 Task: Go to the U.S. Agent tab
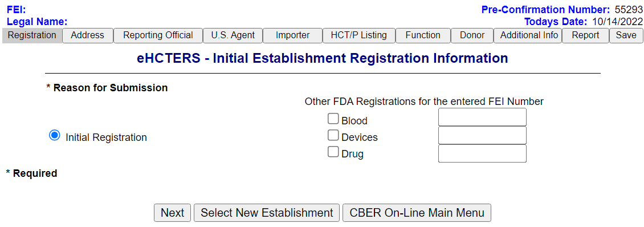pyautogui.click(x=233, y=35)
